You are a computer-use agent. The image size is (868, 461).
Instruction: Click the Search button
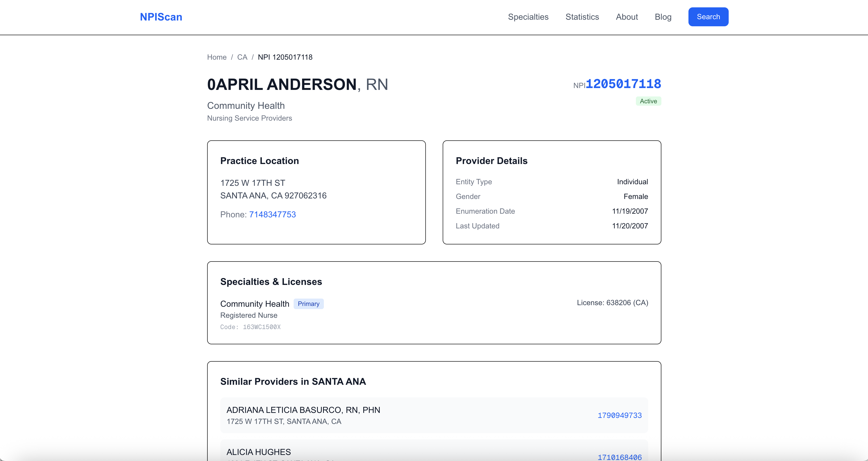point(708,17)
